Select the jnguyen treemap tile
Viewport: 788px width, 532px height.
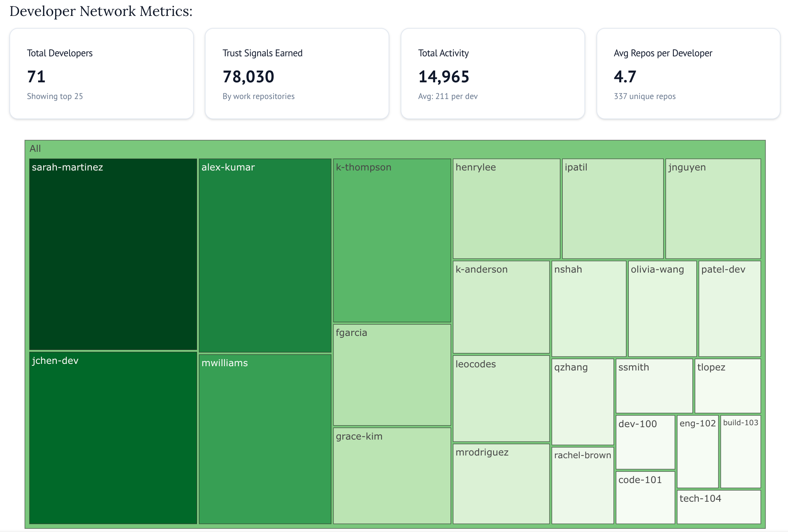tap(713, 209)
